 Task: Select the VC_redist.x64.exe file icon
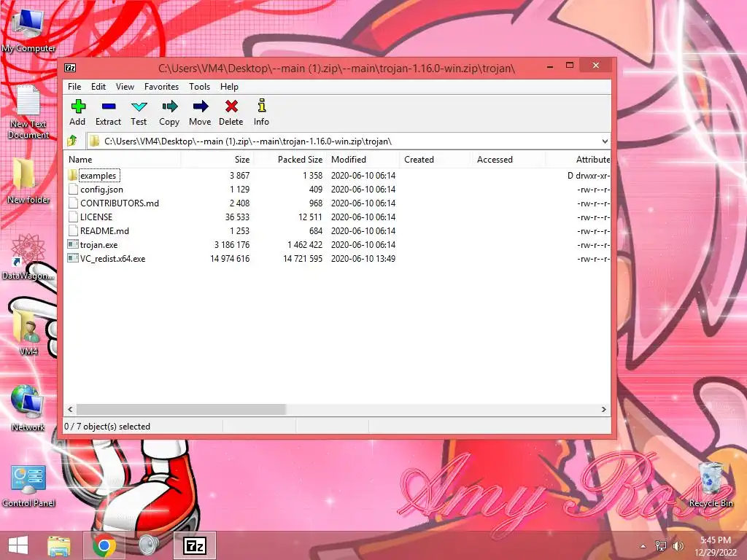[73, 258]
